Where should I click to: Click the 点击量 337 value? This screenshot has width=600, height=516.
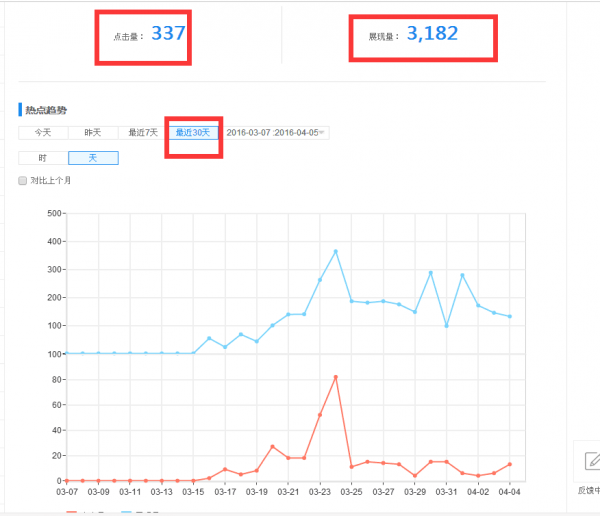point(168,33)
